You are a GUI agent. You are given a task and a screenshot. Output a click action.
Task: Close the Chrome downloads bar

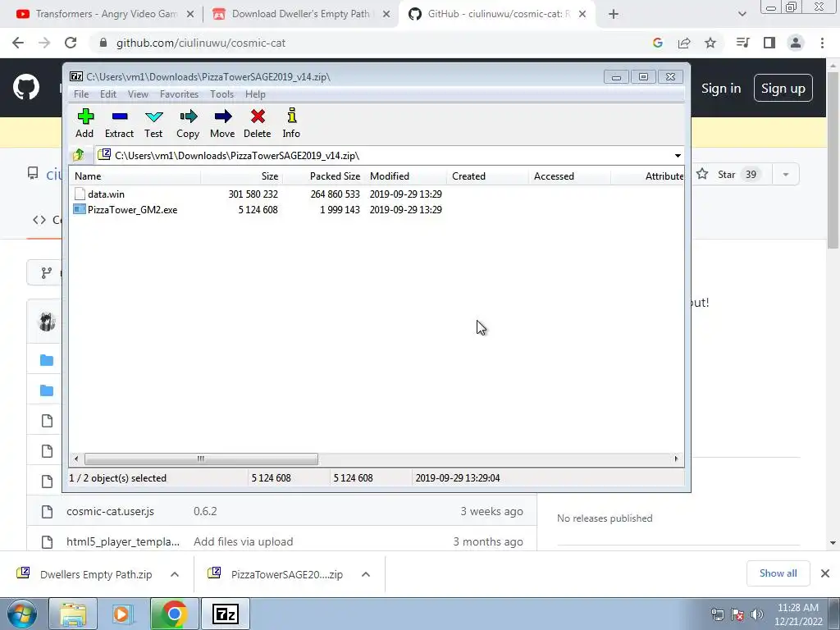click(x=825, y=573)
